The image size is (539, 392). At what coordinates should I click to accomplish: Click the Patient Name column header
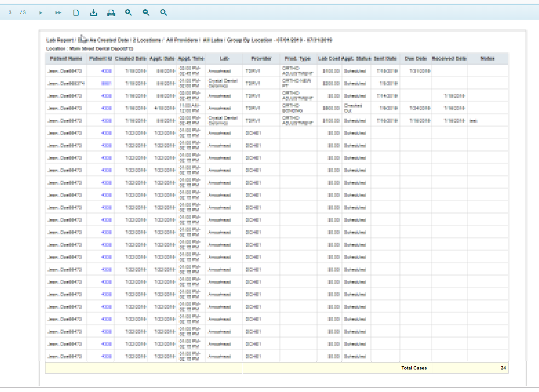(66, 59)
